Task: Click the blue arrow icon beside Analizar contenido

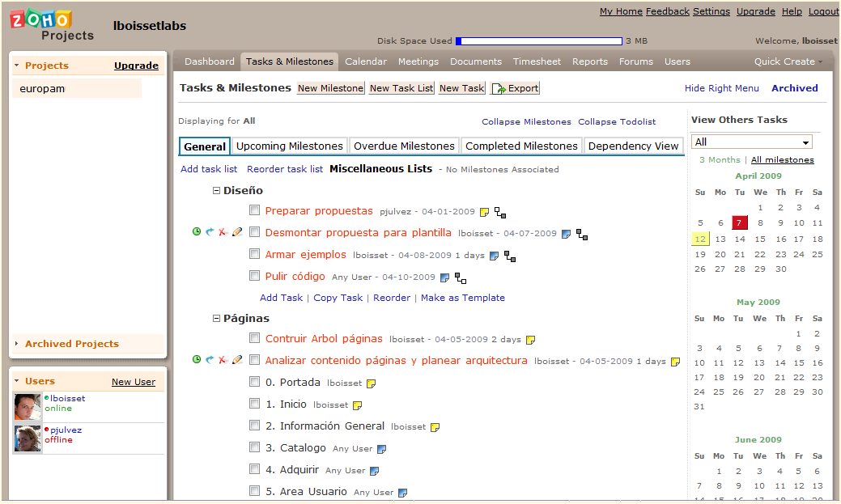Action: point(210,360)
